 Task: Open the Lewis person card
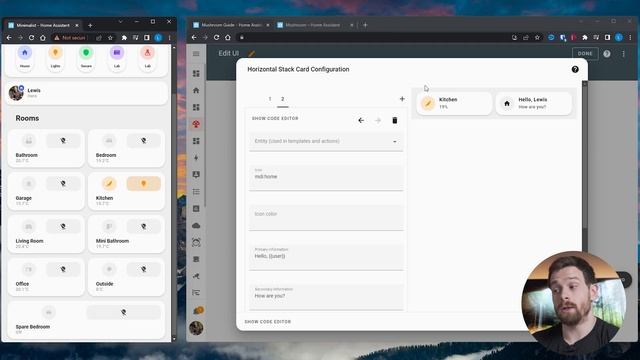coord(87,93)
